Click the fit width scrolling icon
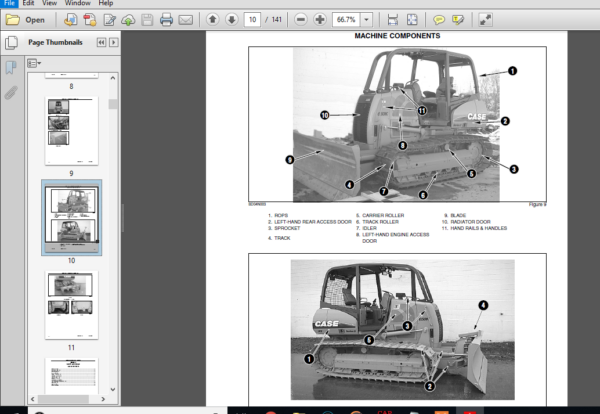This screenshot has width=600, height=414. click(x=393, y=20)
